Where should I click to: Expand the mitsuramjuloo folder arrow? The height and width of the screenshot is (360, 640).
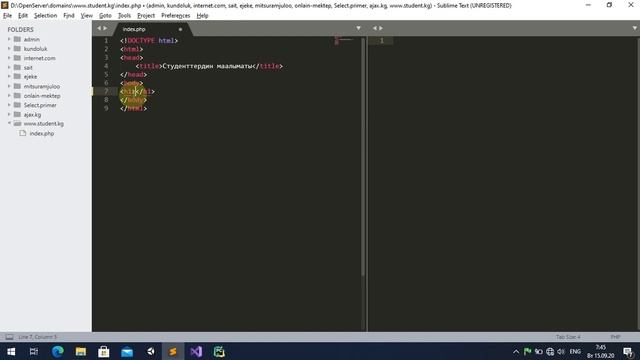pos(9,86)
